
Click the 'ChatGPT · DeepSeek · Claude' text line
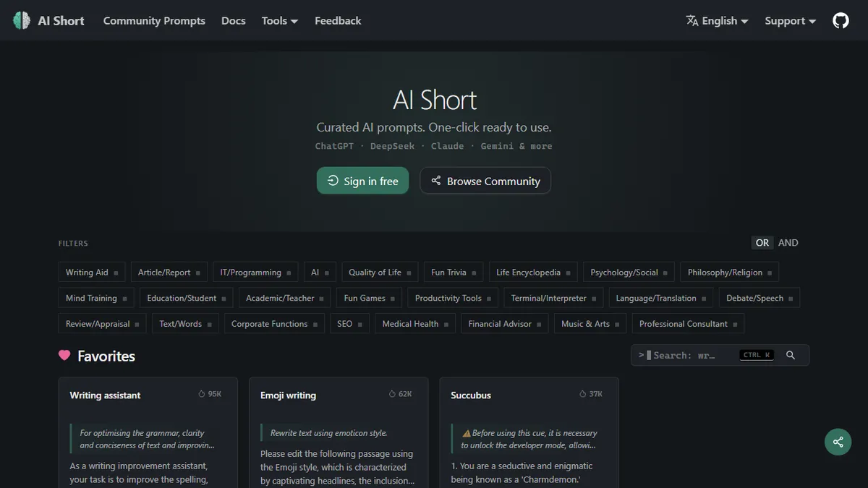coord(434,146)
